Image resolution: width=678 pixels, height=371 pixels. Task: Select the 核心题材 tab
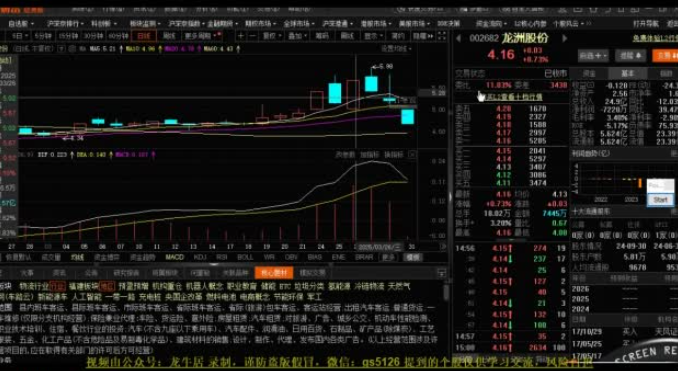(x=274, y=273)
